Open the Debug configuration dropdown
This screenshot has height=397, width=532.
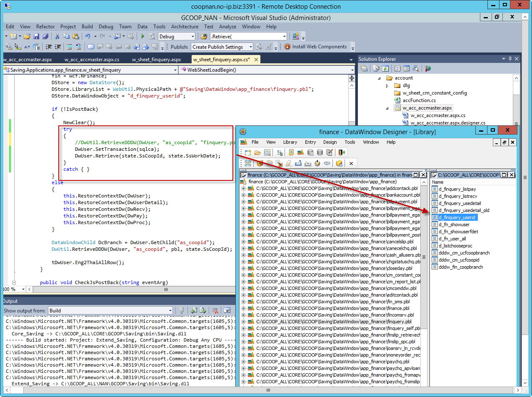[193, 37]
